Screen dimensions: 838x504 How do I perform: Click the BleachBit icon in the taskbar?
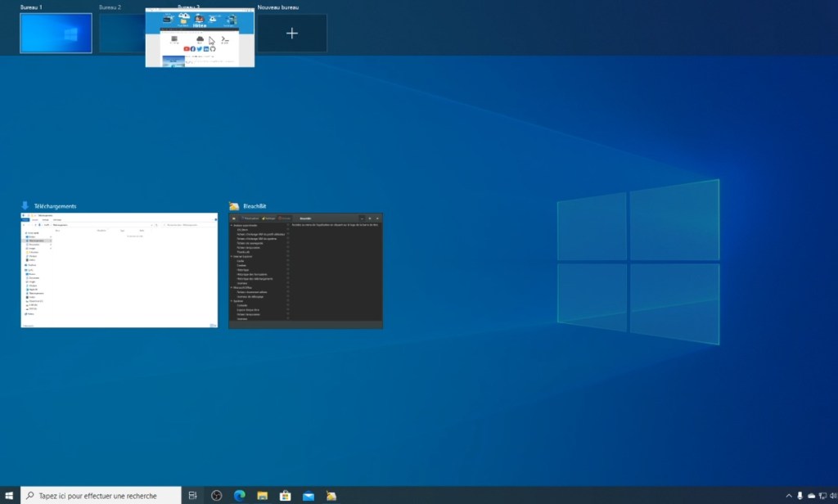point(331,495)
